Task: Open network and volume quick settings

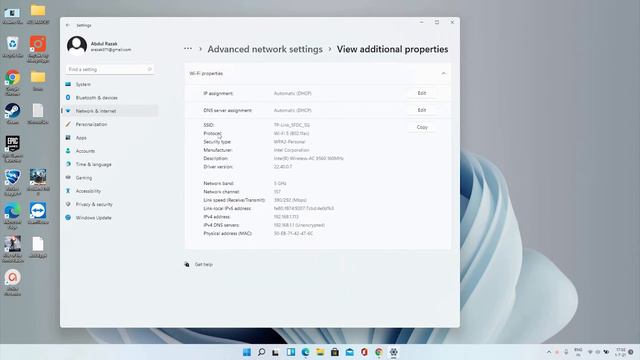Action: click(x=598, y=352)
